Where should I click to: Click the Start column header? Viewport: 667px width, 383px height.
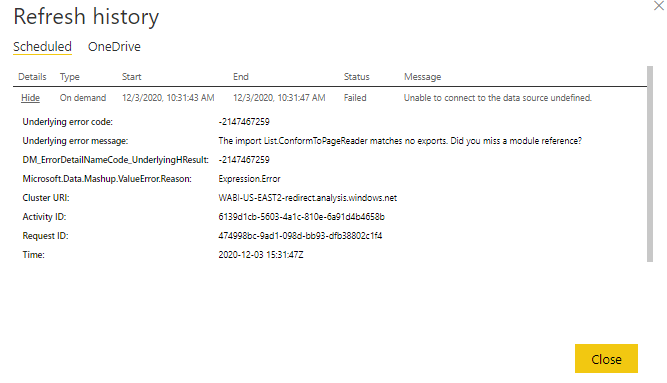pyautogui.click(x=131, y=77)
